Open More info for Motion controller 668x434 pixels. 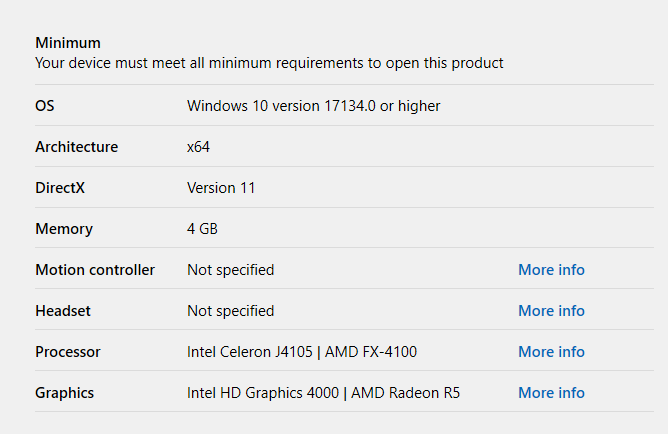551,270
